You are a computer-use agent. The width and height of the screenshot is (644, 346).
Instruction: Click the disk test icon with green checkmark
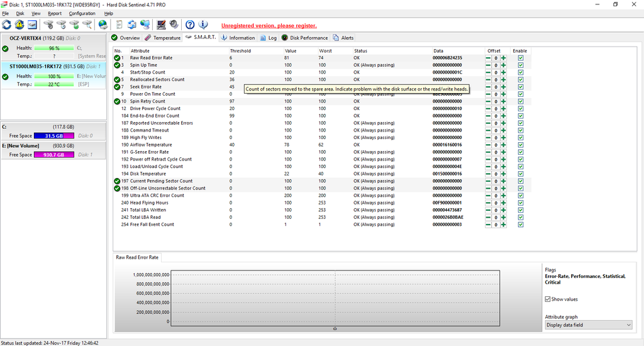74,25
